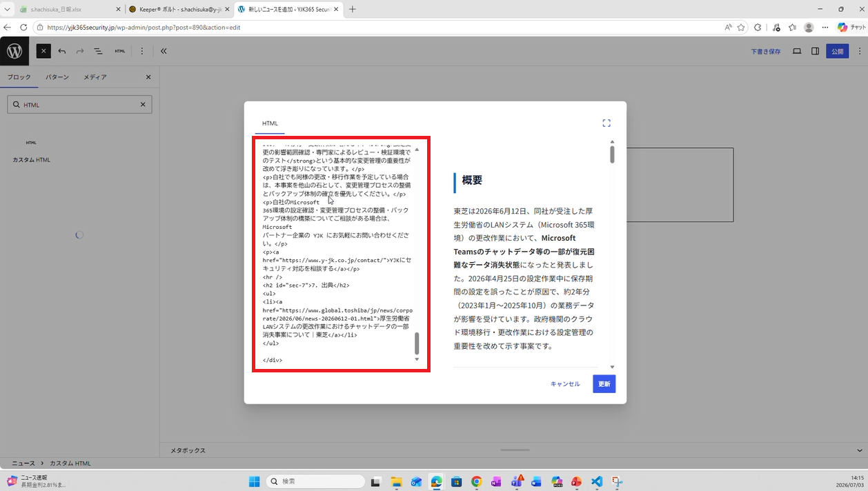Image resolution: width=868 pixels, height=491 pixels.
Task: Click the address bar URL
Action: click(144, 28)
